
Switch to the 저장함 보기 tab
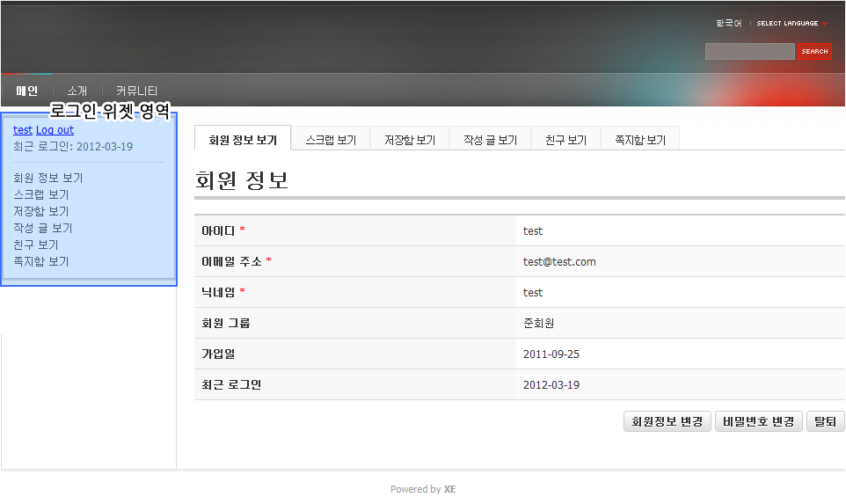coord(410,140)
